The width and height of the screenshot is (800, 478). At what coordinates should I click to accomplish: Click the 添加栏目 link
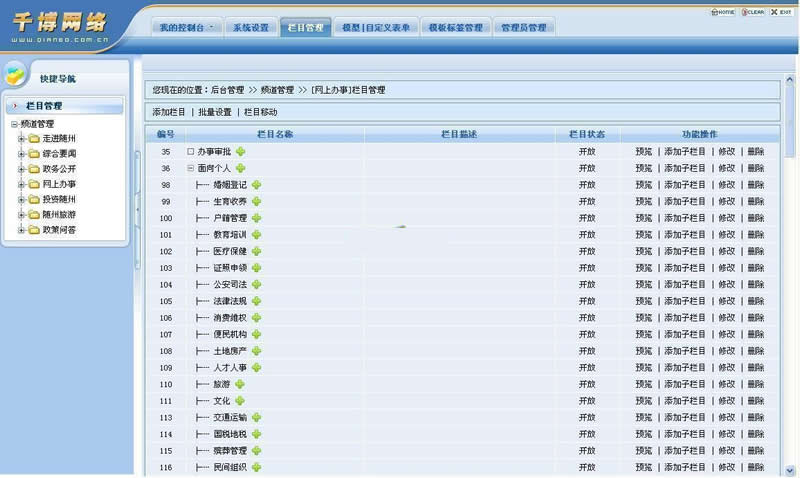pos(168,112)
